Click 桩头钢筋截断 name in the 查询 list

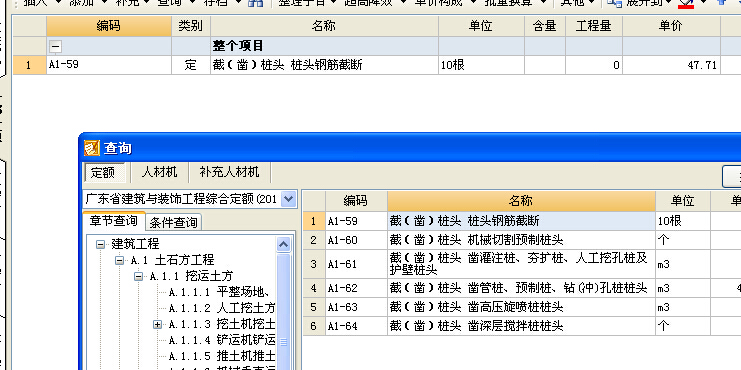pos(521,221)
